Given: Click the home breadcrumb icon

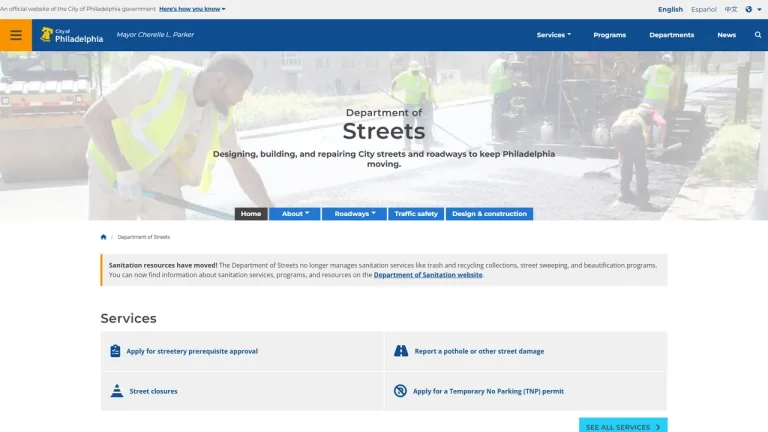Looking at the screenshot, I should coord(103,237).
